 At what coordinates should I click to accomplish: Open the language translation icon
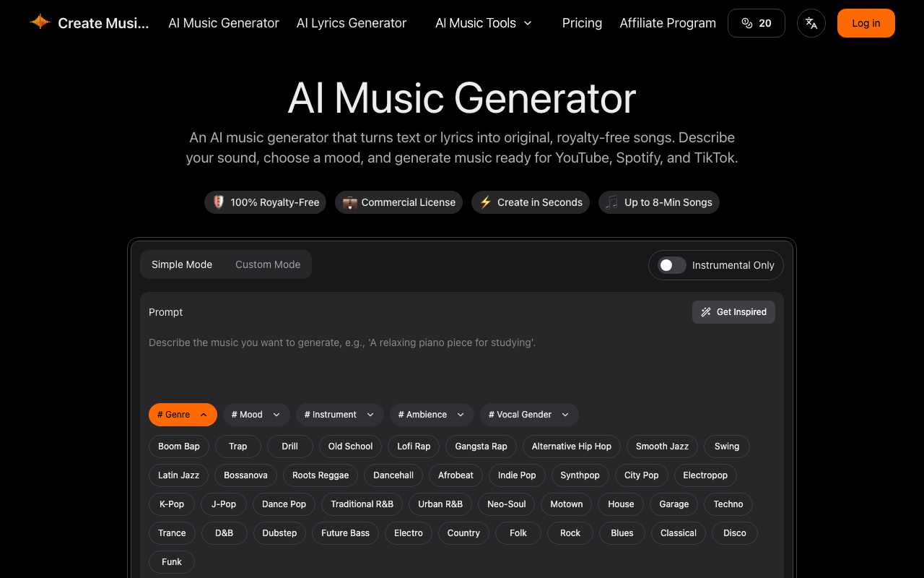pos(811,23)
